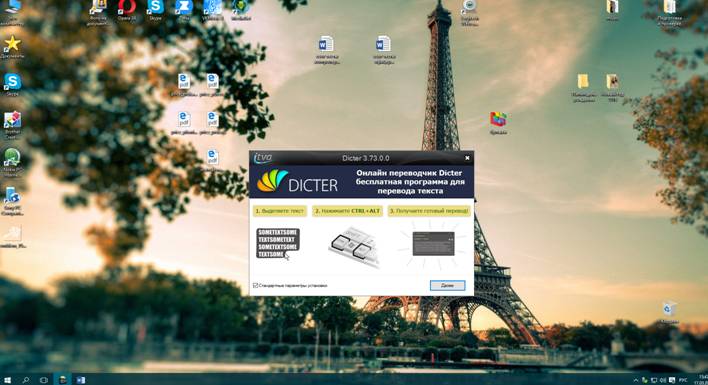Click the Windows Start button

(x=8, y=380)
